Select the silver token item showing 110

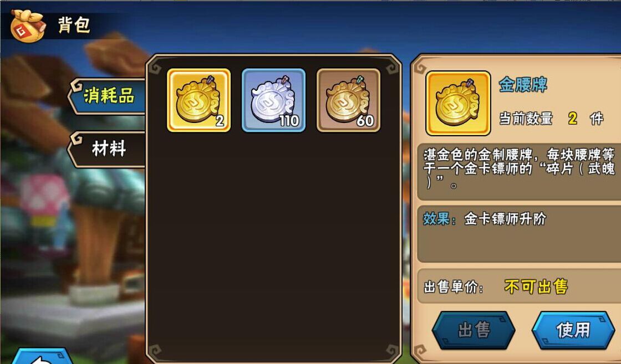274,100
